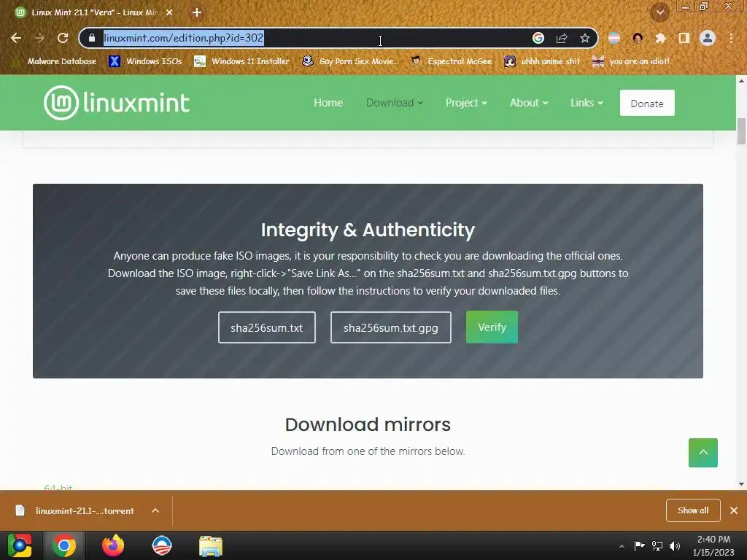
Task: Expand torrent download options chevron
Action: point(155,511)
